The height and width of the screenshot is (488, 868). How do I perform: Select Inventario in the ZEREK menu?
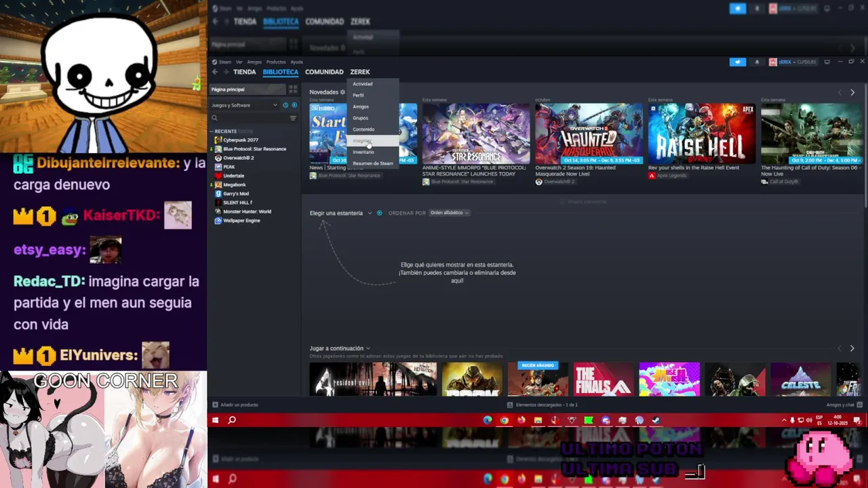[372, 152]
